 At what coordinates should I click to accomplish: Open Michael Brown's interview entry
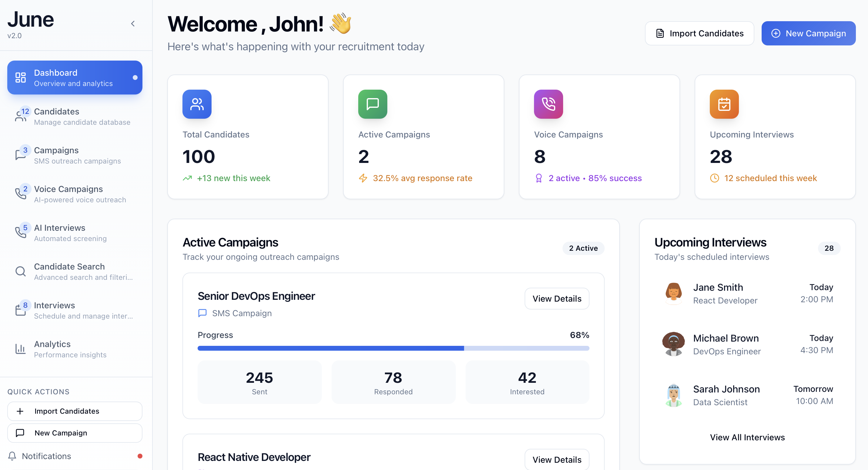747,344
